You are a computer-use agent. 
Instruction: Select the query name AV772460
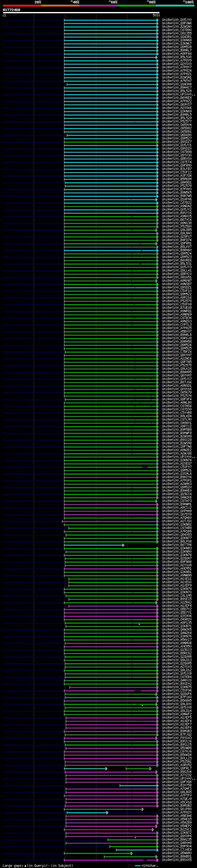11,10
